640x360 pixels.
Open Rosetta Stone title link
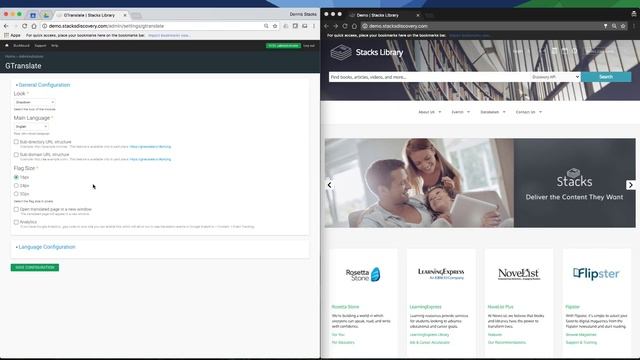pos(345,307)
